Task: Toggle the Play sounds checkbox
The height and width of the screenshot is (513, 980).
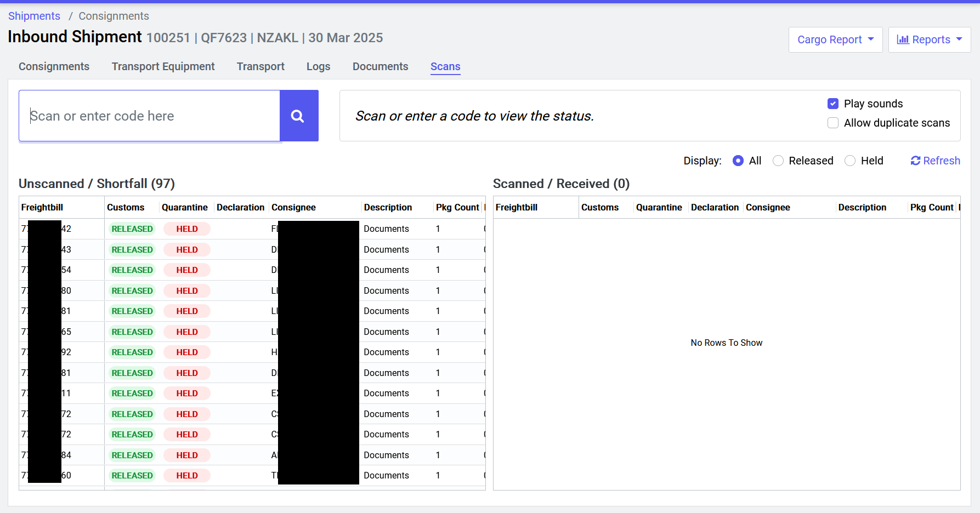Action: (x=833, y=104)
